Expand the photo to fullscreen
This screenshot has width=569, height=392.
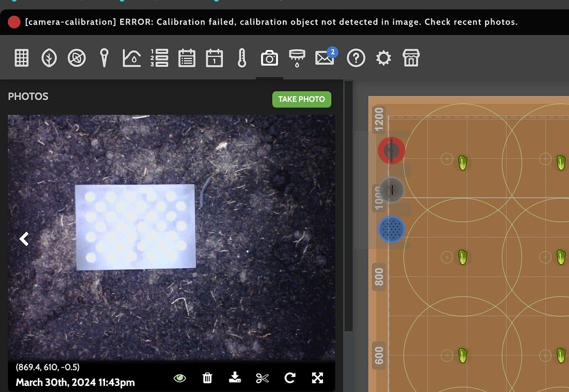tap(317, 378)
